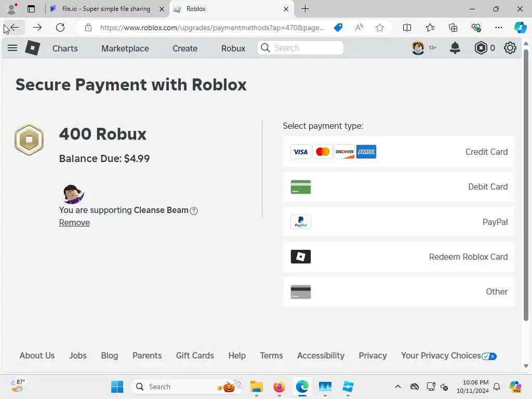
Task: Open the Blog footer link
Action: click(x=110, y=355)
